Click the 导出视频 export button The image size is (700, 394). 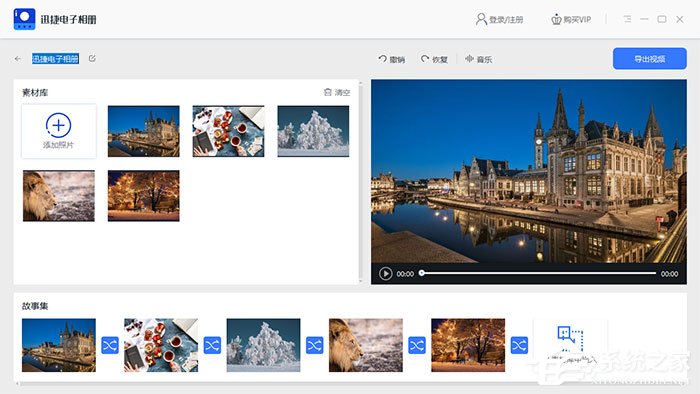(650, 58)
